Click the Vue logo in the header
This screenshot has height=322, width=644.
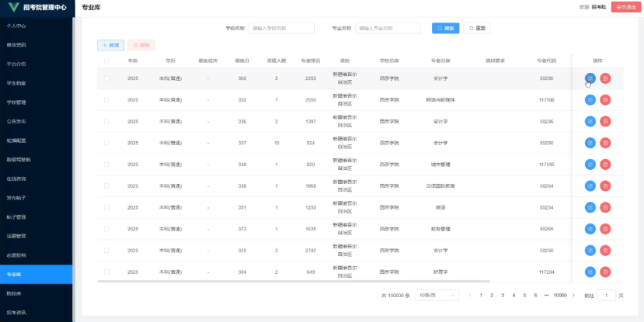pos(13,8)
